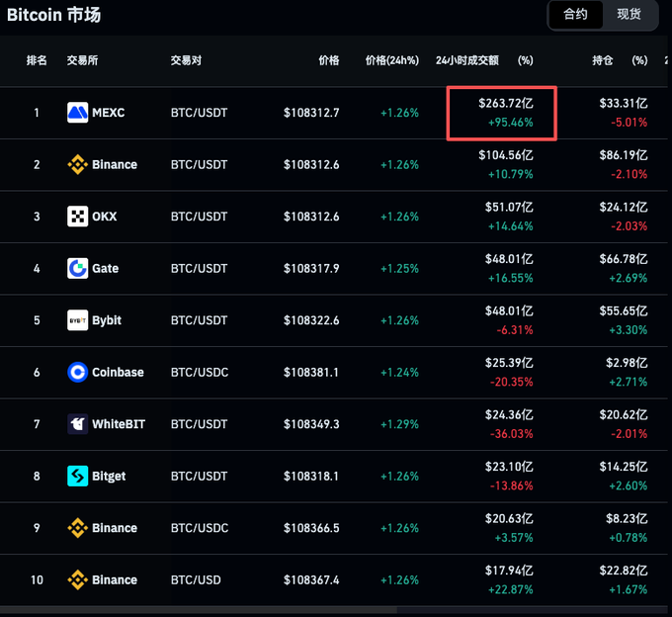
Task: Click the $22.82亿 open interest value
Action: (x=624, y=571)
